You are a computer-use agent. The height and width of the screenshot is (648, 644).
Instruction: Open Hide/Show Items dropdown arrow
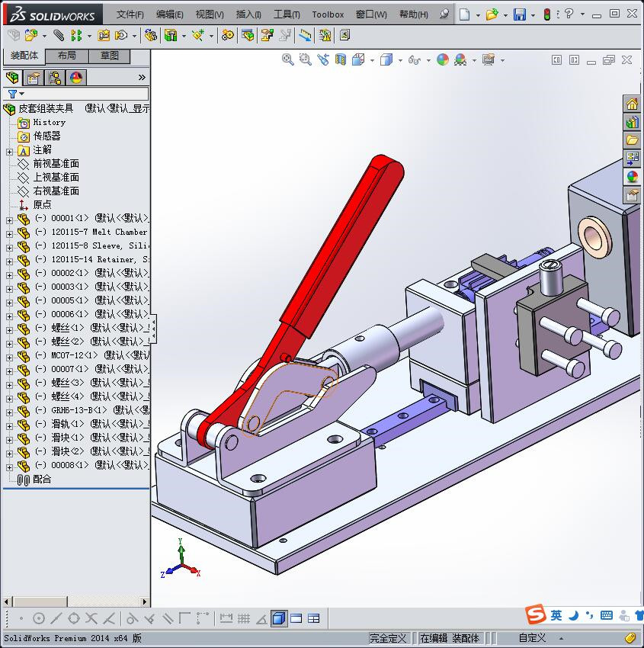[428, 61]
